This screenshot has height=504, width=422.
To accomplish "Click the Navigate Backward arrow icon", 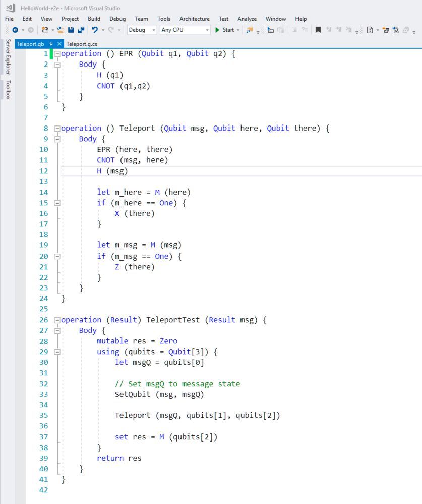I will (16, 30).
